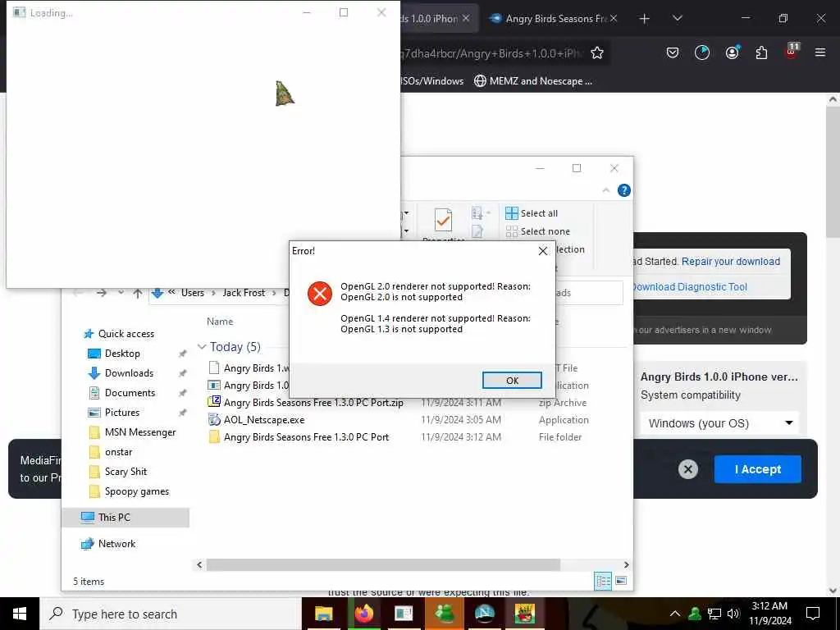Screen dimensions: 840x630
Task: Close the Angry Birds Seasons tab
Action: pyautogui.click(x=614, y=18)
